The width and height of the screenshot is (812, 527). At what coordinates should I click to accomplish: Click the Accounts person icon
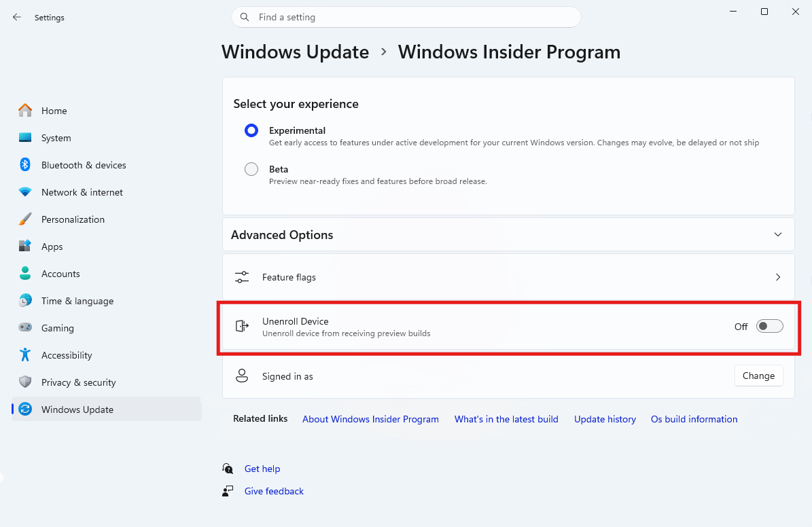tap(25, 273)
